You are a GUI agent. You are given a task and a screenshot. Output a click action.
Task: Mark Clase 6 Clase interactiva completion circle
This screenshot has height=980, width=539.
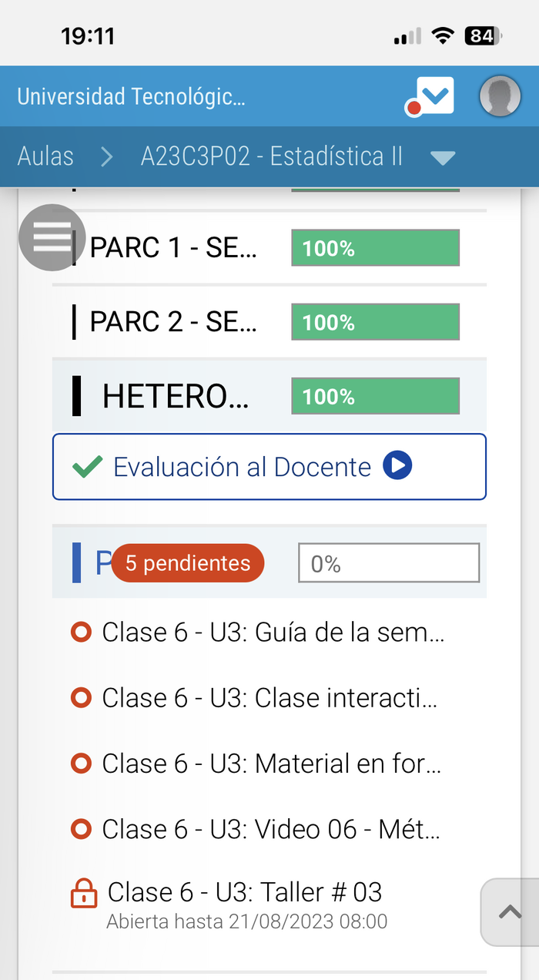(81, 698)
